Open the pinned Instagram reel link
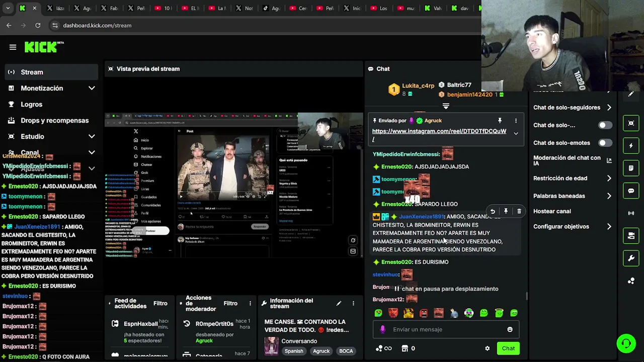Screen dimensions: 644x362 (x=439, y=131)
